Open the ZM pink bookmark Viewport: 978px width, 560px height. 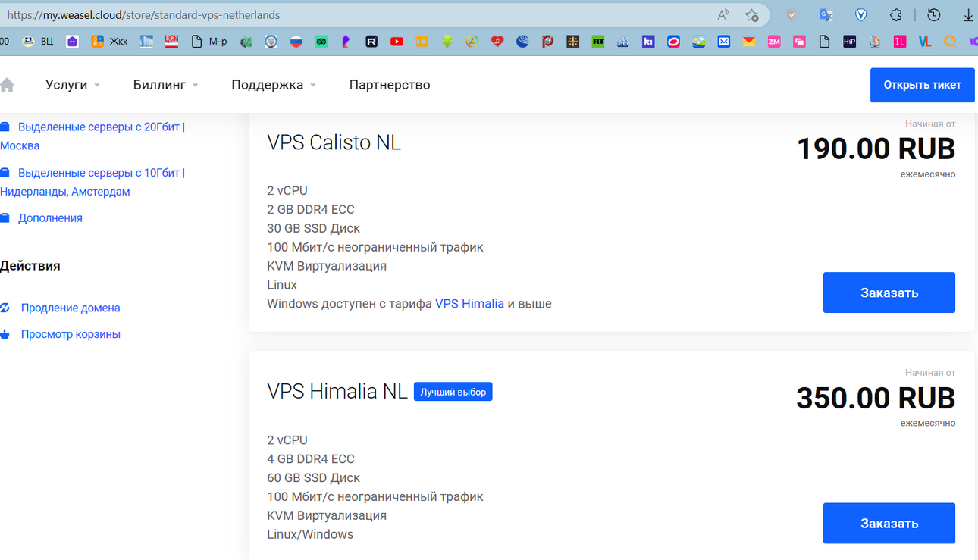[x=774, y=42]
